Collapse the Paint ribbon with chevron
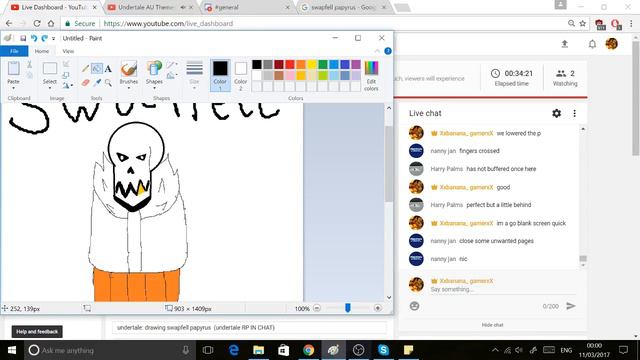The width and height of the screenshot is (640, 360). pos(377,51)
